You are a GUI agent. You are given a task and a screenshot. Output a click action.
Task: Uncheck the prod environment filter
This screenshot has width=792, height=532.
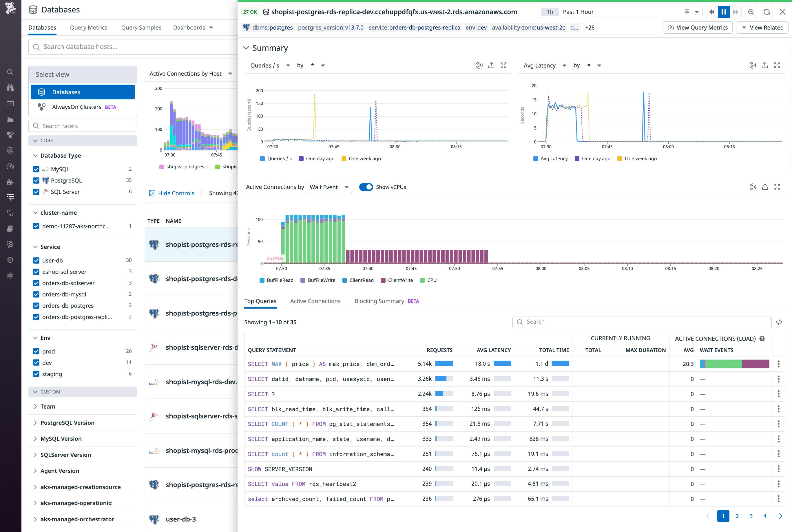(36, 351)
